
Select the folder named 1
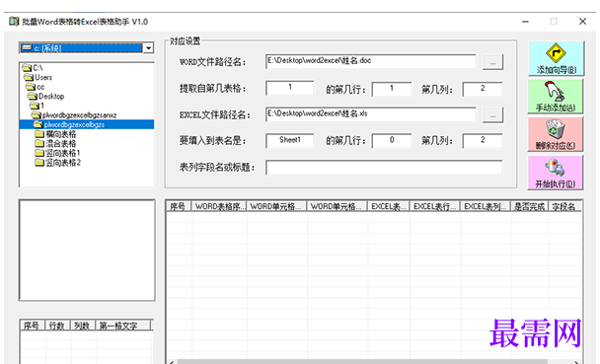pyautogui.click(x=37, y=106)
